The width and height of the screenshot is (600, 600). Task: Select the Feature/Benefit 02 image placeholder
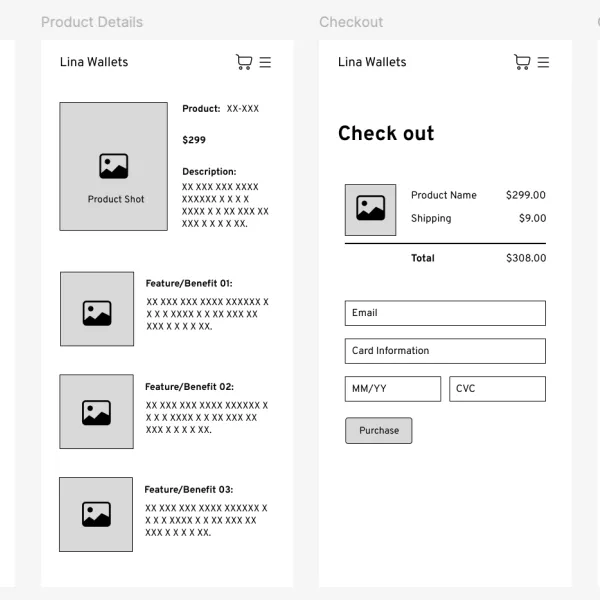pos(96,411)
